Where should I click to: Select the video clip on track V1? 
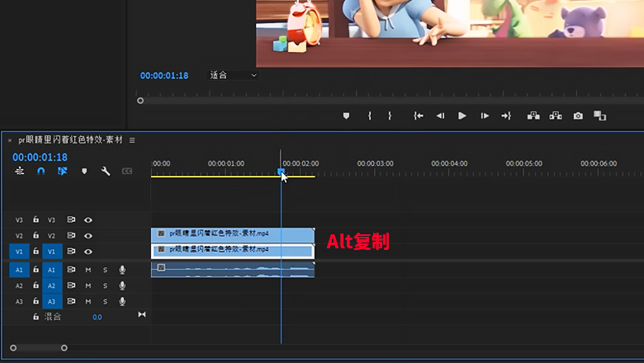coord(233,251)
